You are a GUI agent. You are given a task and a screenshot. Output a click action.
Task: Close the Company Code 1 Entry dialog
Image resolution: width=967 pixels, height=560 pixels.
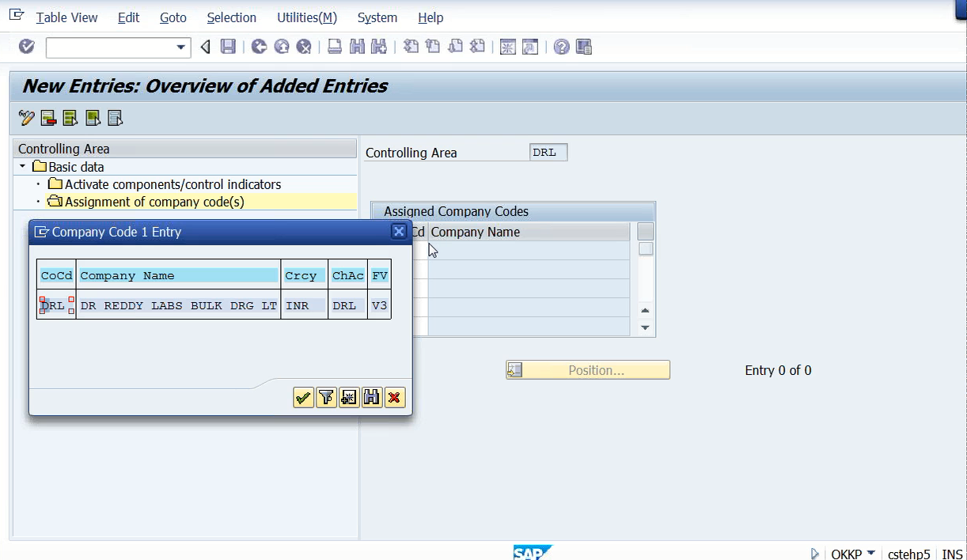(400, 232)
